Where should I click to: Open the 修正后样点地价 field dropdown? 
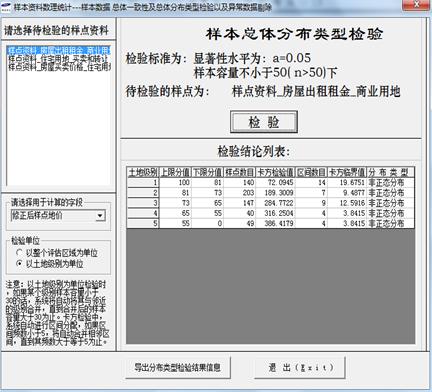pyautogui.click(x=100, y=216)
